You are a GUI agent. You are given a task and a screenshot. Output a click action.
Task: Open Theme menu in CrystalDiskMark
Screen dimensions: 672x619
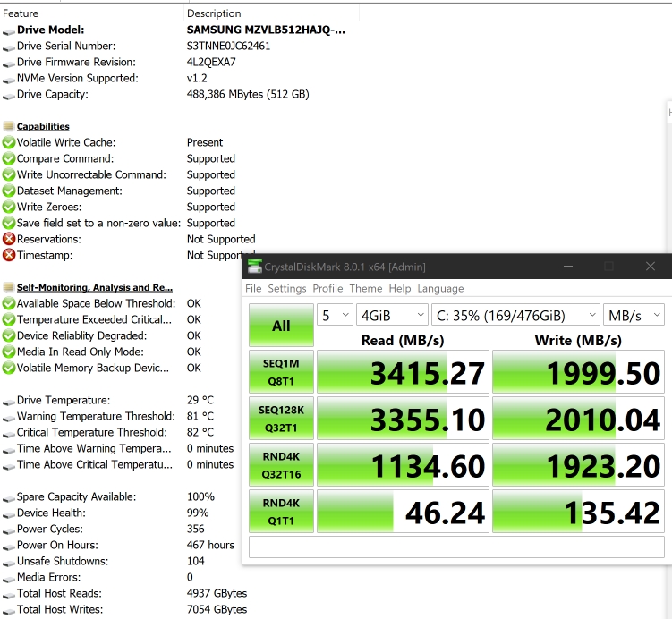366,289
